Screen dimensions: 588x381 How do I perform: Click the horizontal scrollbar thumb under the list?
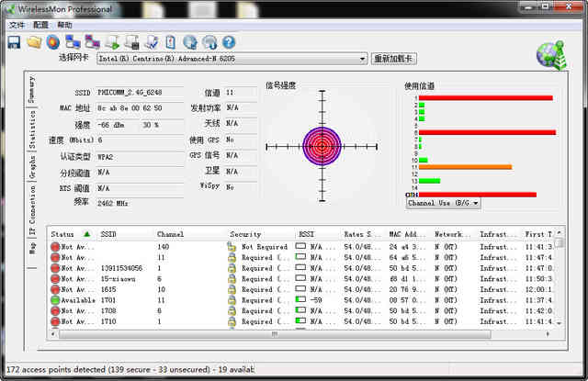click(x=275, y=334)
